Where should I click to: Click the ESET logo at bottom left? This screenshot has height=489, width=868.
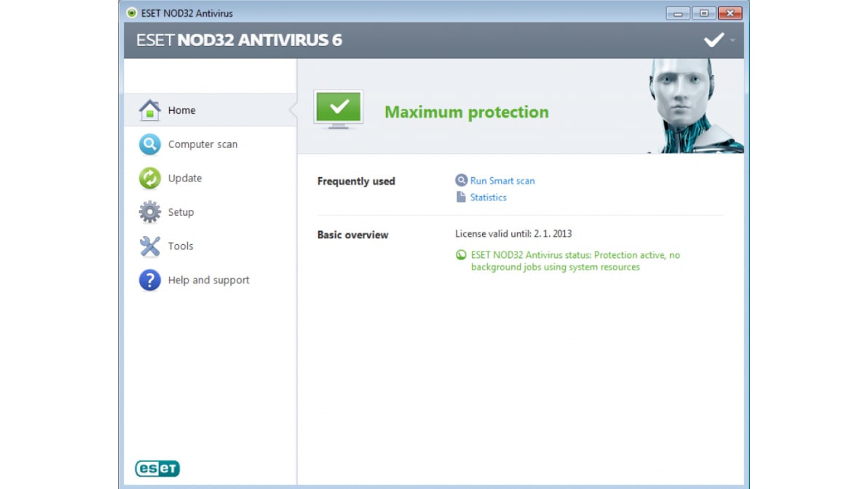157,469
